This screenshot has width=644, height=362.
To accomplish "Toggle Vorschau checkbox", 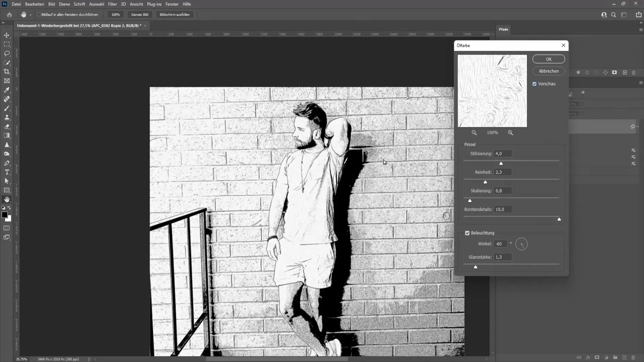I will pyautogui.click(x=534, y=84).
